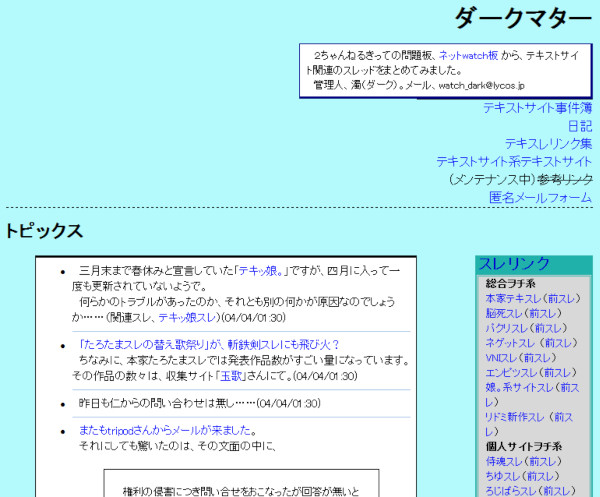Viewport: 600px width, 497px height.
Task: Open the 娘。系サイトスレ thread link
Action: 519,388
